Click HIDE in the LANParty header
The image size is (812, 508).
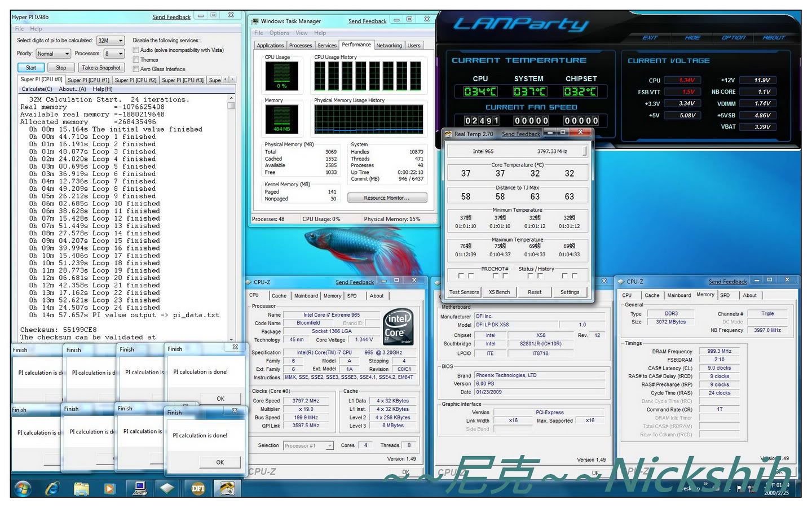pyautogui.click(x=692, y=37)
